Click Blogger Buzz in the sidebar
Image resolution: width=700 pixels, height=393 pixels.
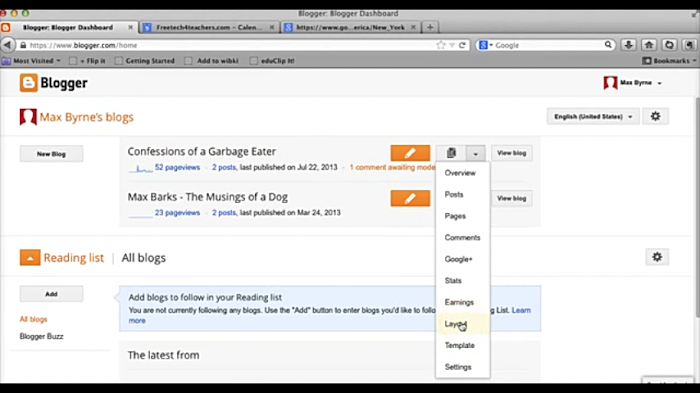pyautogui.click(x=42, y=336)
